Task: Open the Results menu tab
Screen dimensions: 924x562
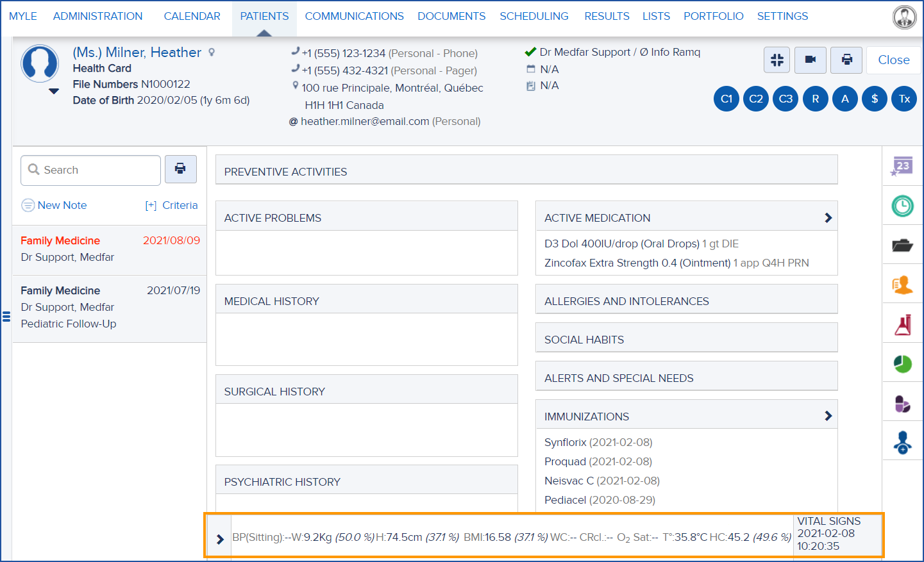Action: tap(607, 16)
